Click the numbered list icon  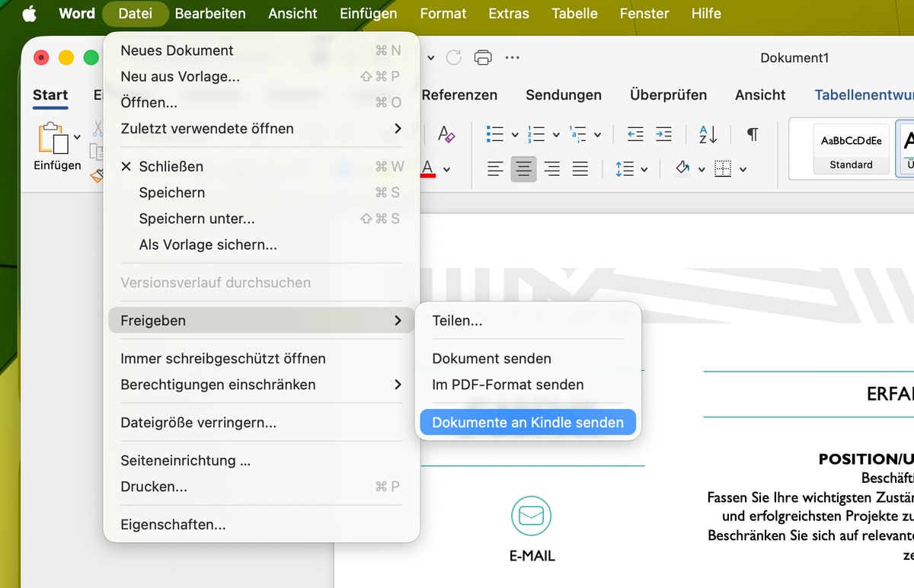pyautogui.click(x=536, y=135)
